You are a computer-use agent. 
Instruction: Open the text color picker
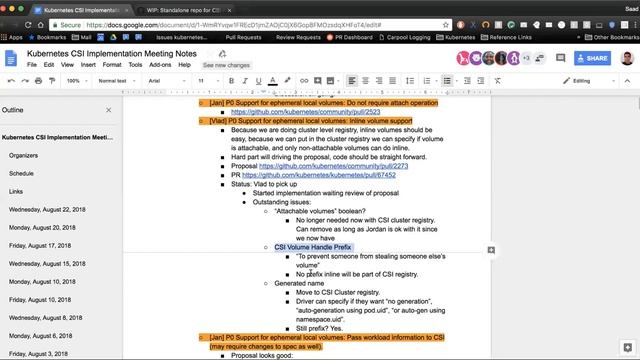coord(273,81)
